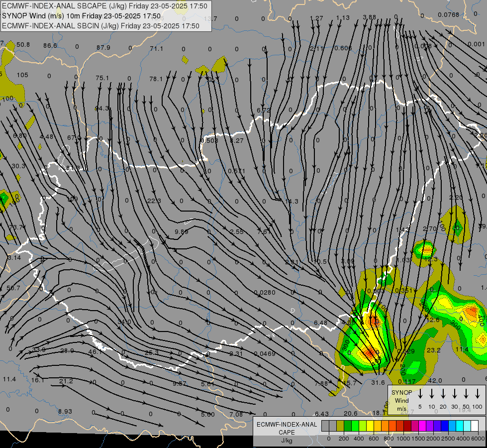Click the map value 10.5

[320, 261]
